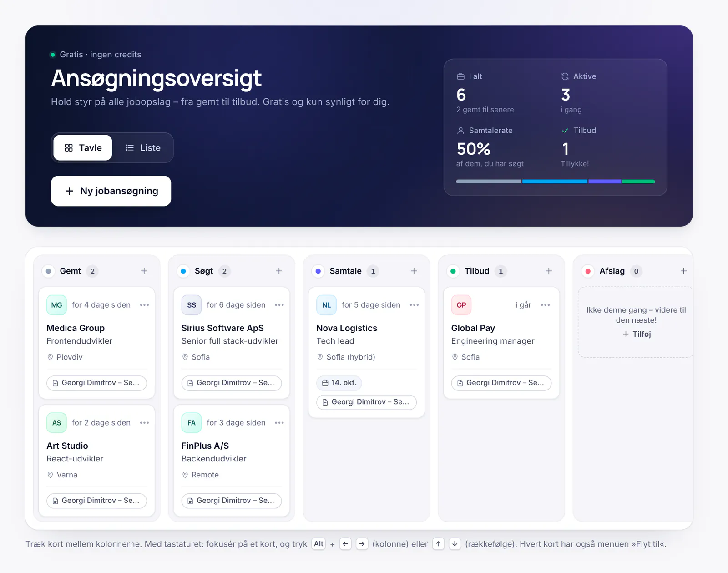Screen dimensions: 728x573
Task: Create a new job application
Action: click(x=111, y=191)
